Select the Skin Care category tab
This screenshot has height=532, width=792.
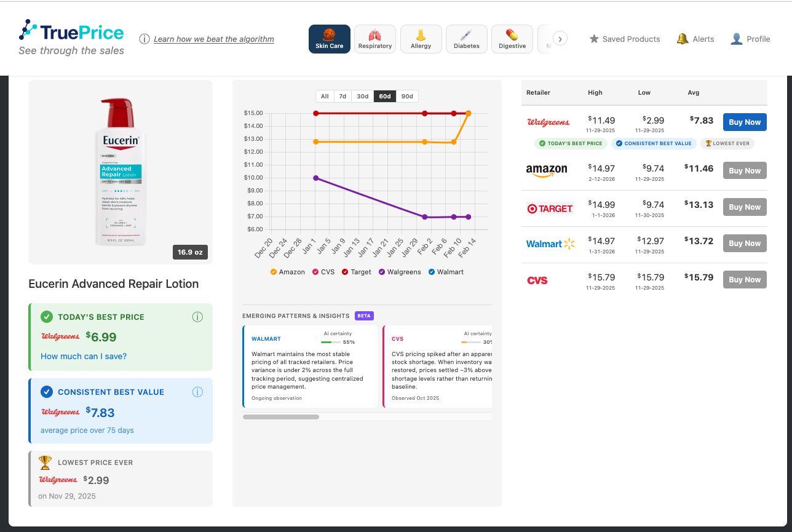[330, 39]
